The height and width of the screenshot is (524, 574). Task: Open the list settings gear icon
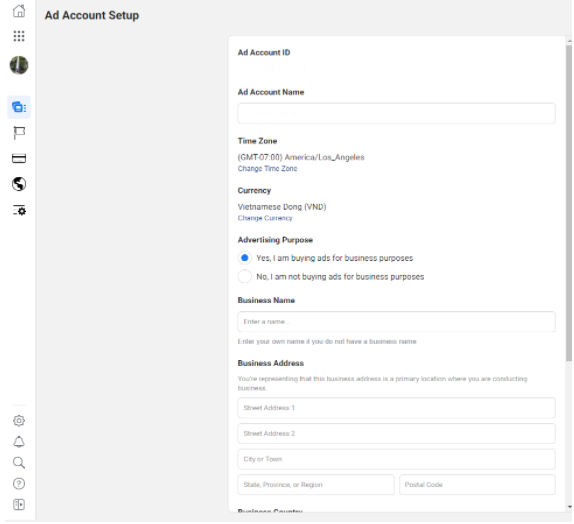[x=19, y=210]
